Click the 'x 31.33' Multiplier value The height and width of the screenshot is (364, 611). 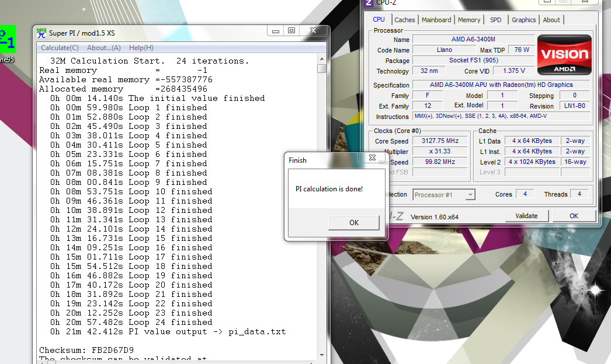[x=440, y=152]
